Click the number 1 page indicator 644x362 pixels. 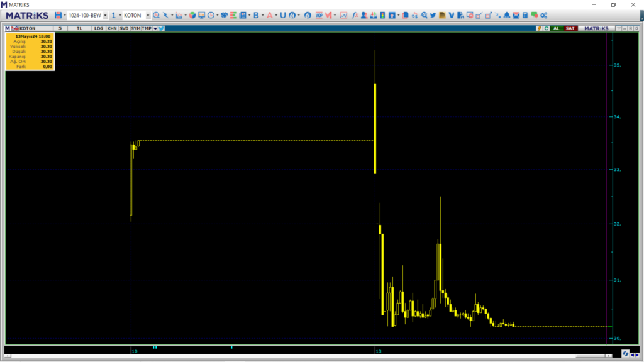point(114,15)
